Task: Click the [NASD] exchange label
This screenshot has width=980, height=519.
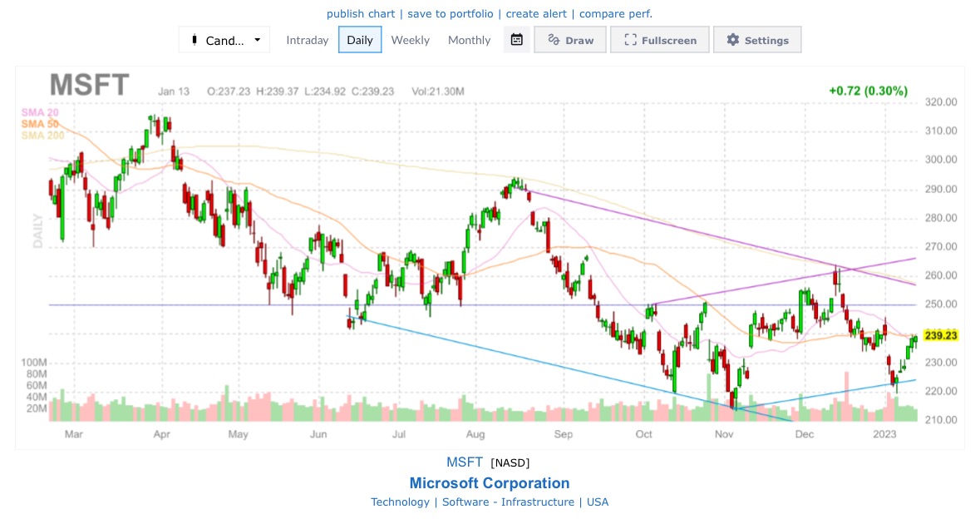Action: pos(510,462)
